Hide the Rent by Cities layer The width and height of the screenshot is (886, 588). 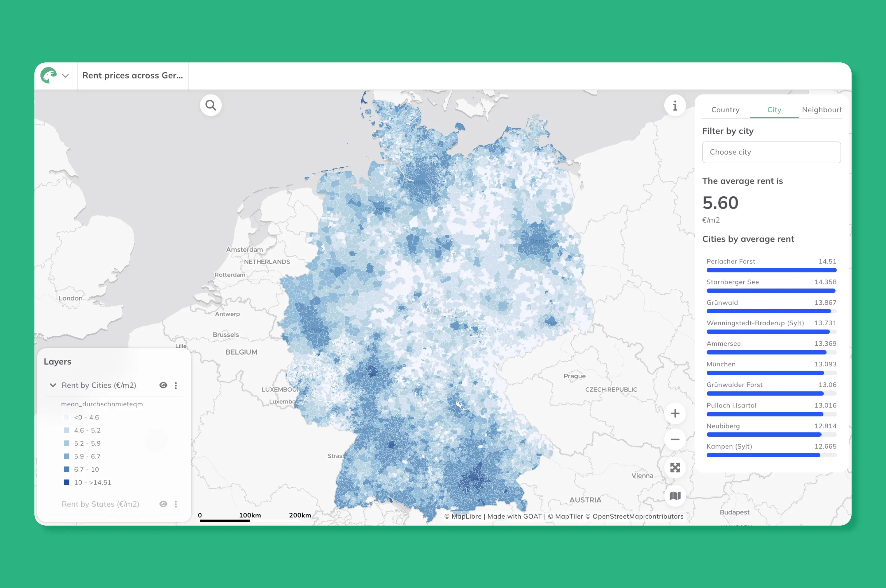163,385
